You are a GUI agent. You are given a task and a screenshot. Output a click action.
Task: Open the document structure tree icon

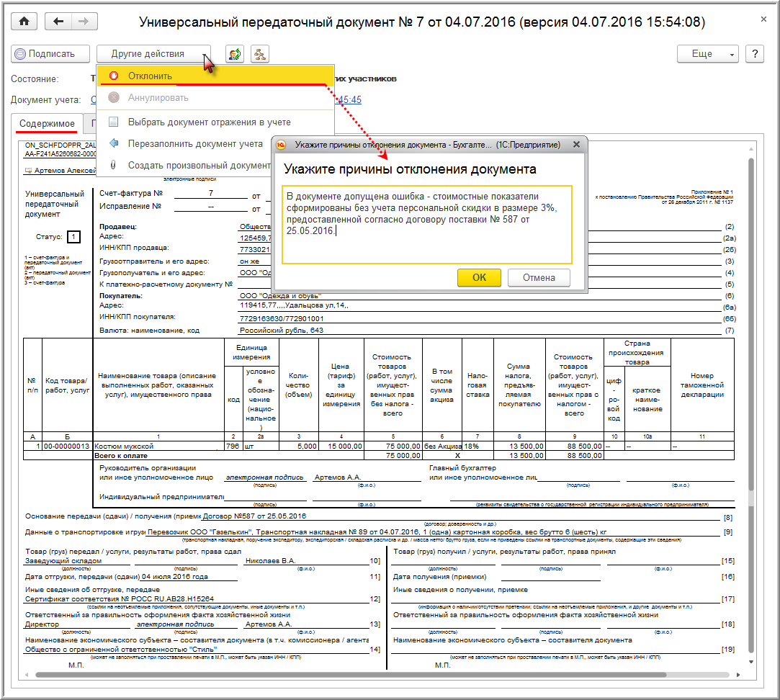[x=260, y=54]
